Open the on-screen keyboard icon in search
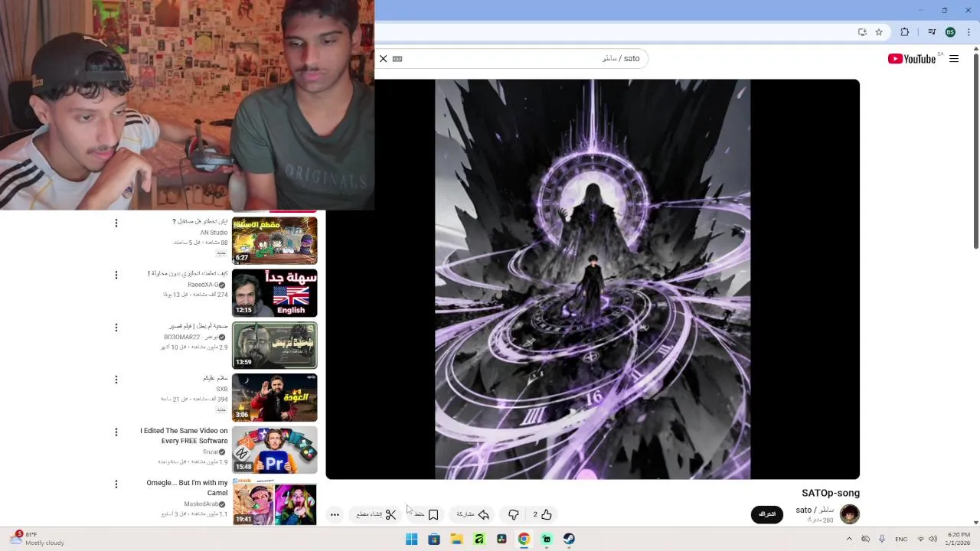980x551 pixels. (397, 59)
